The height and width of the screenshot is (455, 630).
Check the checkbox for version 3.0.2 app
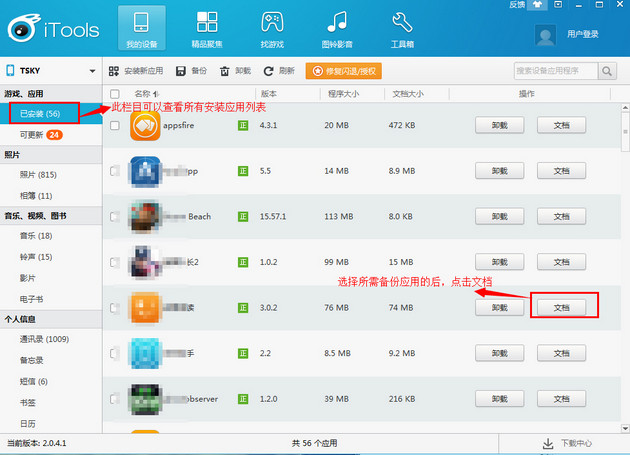115,308
